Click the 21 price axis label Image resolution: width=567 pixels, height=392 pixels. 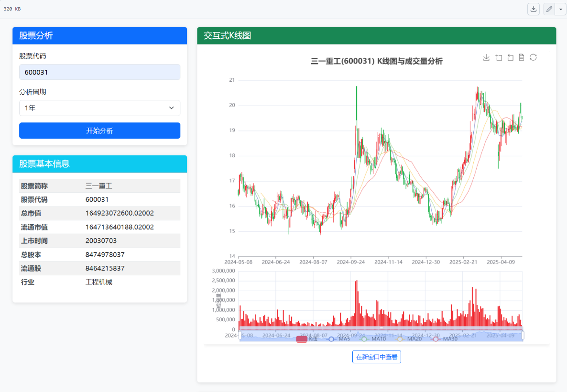232,80
